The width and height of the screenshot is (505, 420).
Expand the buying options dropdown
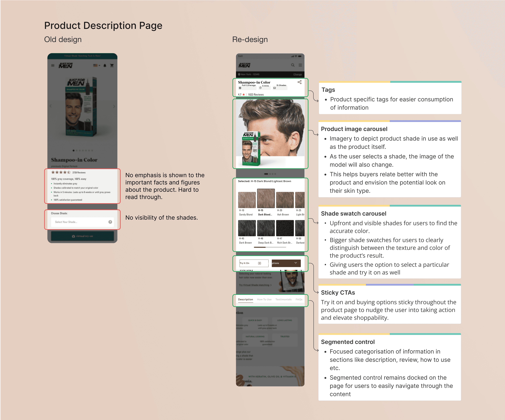[286, 263]
